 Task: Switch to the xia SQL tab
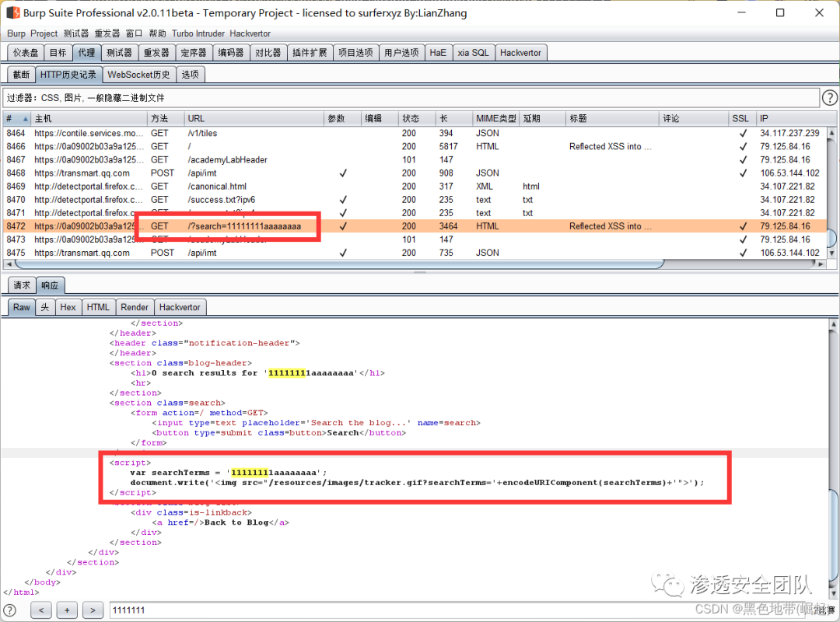pos(473,53)
